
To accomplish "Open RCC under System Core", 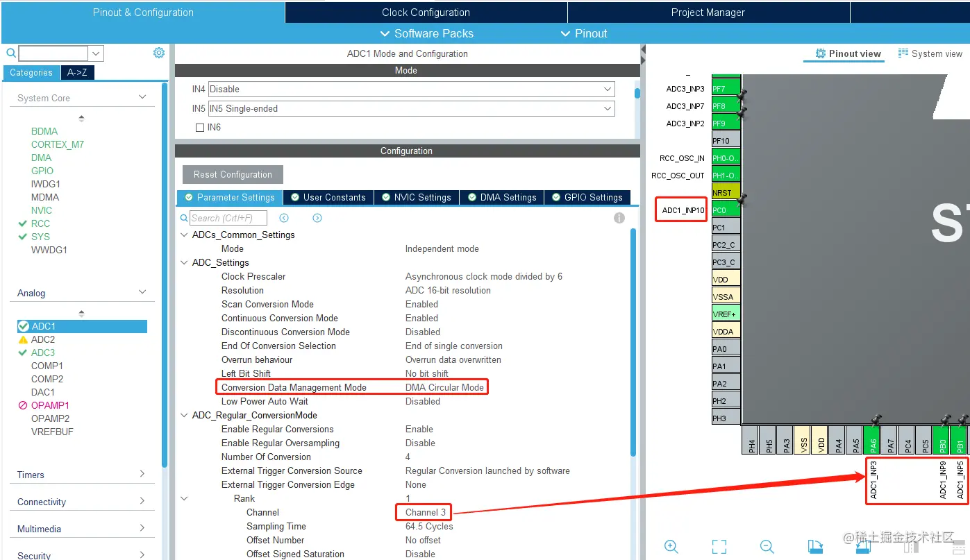I will tap(40, 223).
